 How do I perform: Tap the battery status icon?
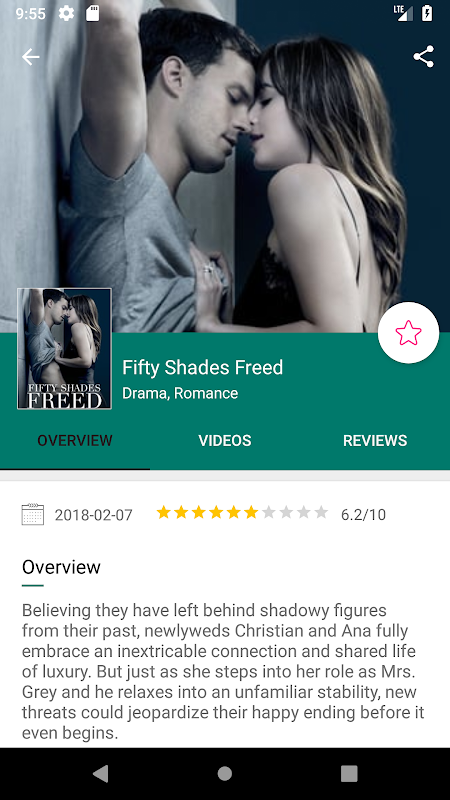[x=427, y=13]
